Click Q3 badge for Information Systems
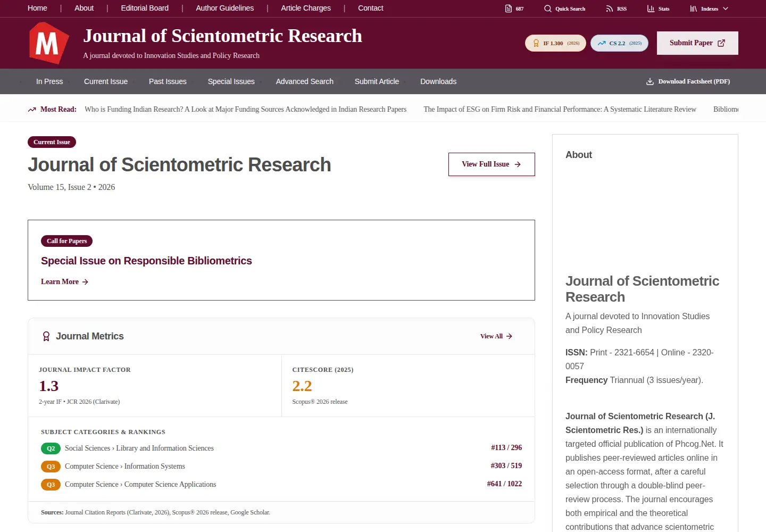Image resolution: width=766 pixels, height=532 pixels. point(51,467)
